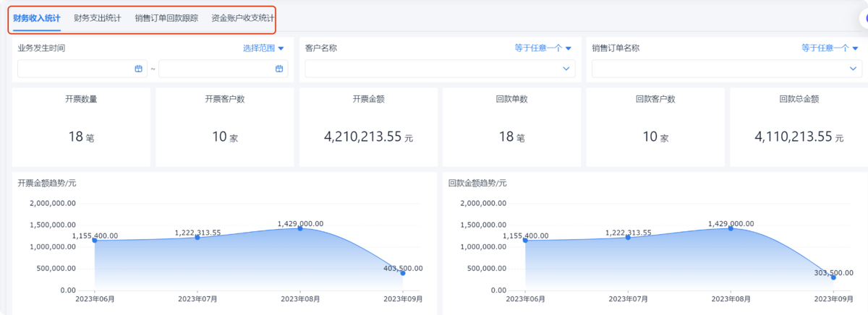This screenshot has width=868, height=315.
Task: Open the 选择范围 dropdown for 业务发生时间
Action: [263, 48]
